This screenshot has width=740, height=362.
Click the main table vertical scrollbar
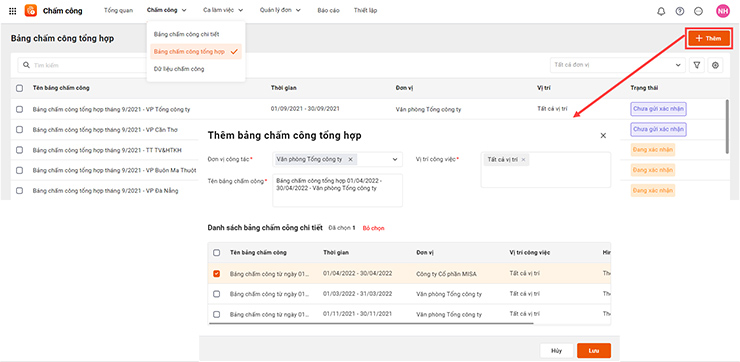click(x=728, y=126)
